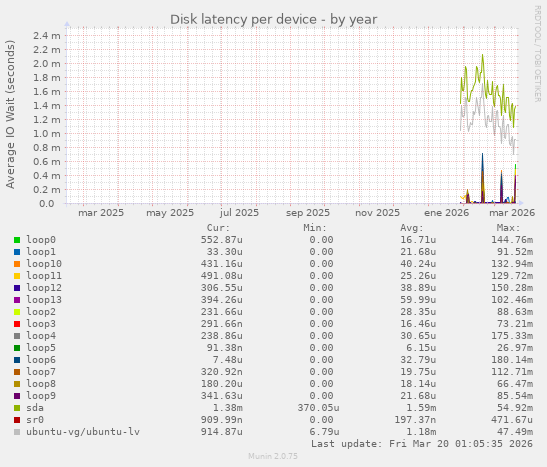Viewport: 547px width, 467px height.
Task: Click the Last update timestamp line
Action: click(x=422, y=444)
